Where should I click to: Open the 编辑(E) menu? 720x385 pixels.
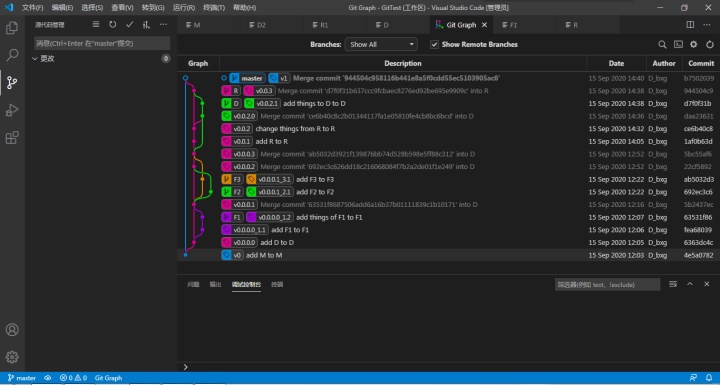tap(62, 7)
